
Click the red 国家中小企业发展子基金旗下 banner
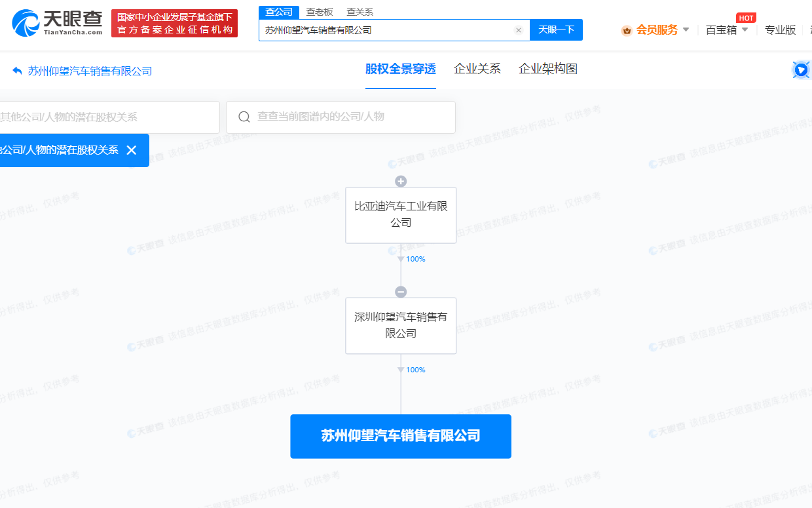[x=175, y=23]
